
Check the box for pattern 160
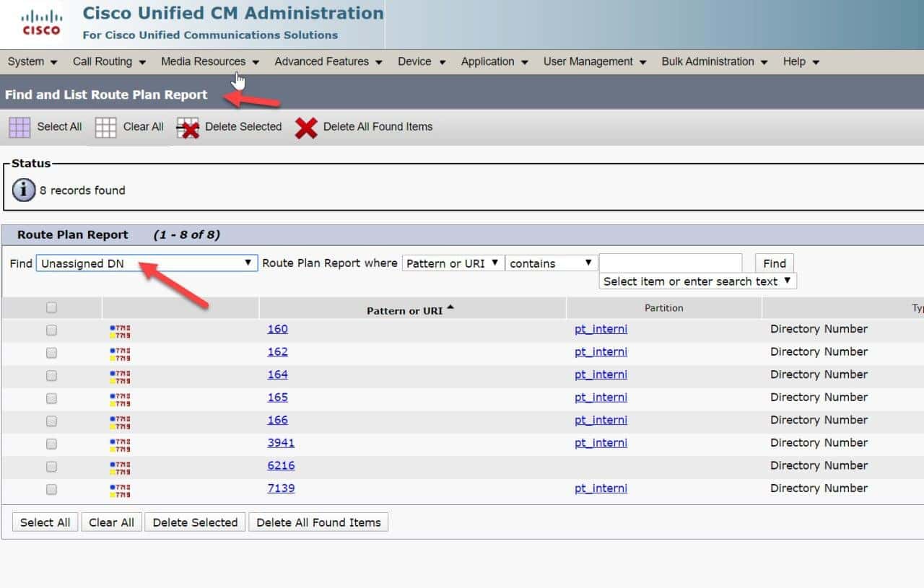pyautogui.click(x=51, y=330)
